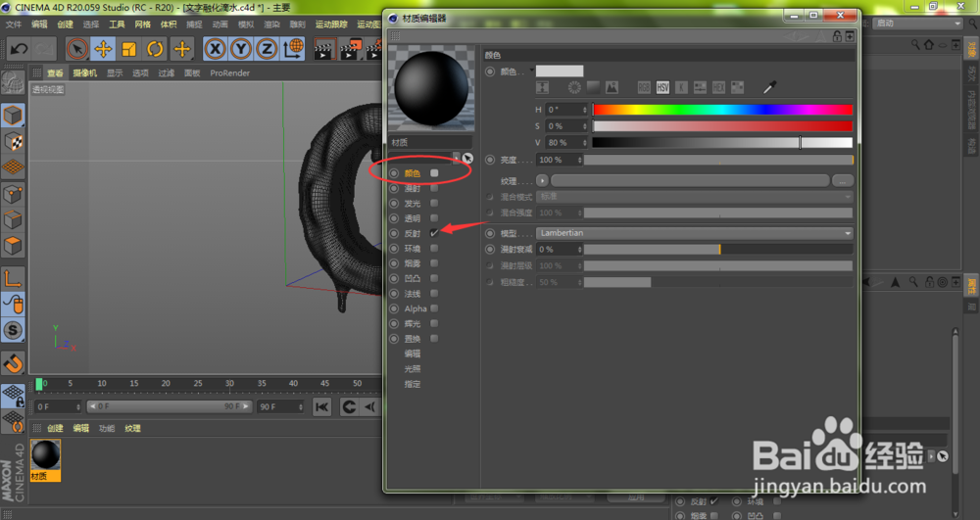The height and width of the screenshot is (520, 980).
Task: Uncheck the 反射 channel checkbox
Action: [434, 233]
